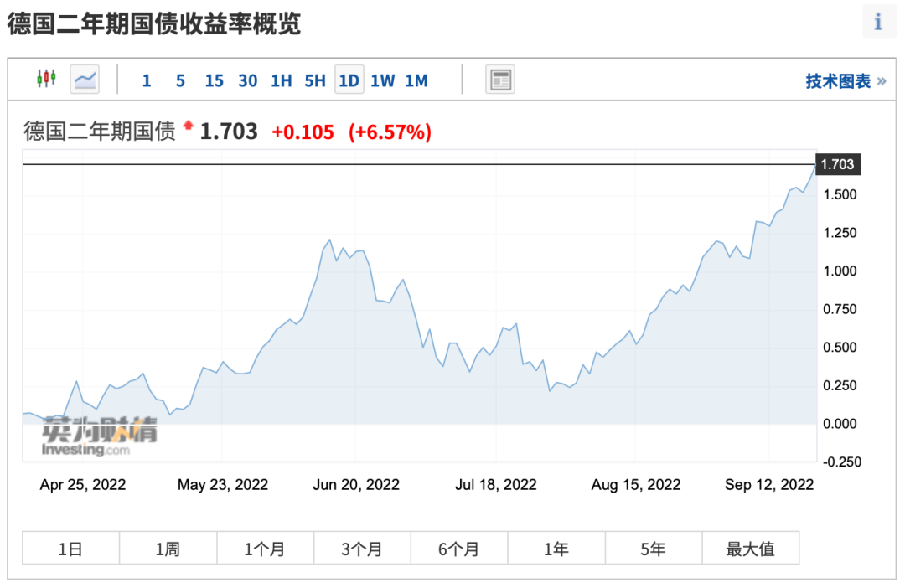Select the 1日 time range tab

[70, 549]
